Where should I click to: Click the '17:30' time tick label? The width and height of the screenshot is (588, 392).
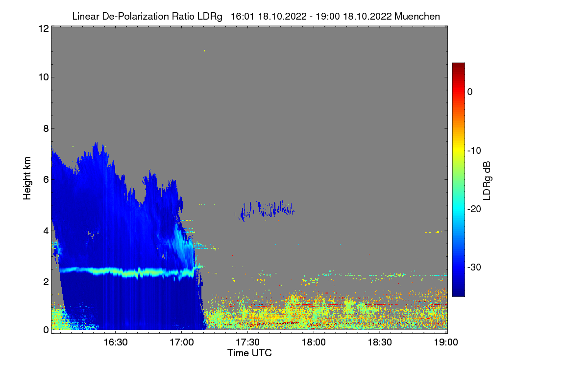point(247,342)
